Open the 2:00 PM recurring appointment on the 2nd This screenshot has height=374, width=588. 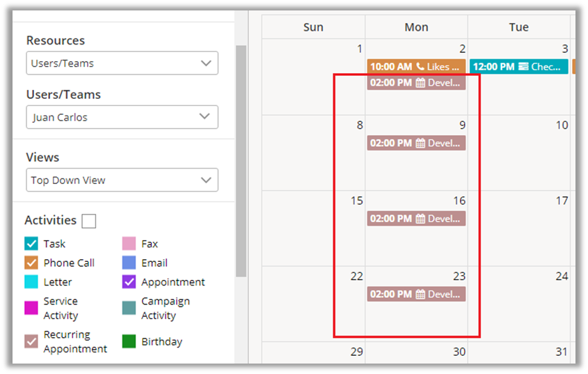(x=416, y=83)
